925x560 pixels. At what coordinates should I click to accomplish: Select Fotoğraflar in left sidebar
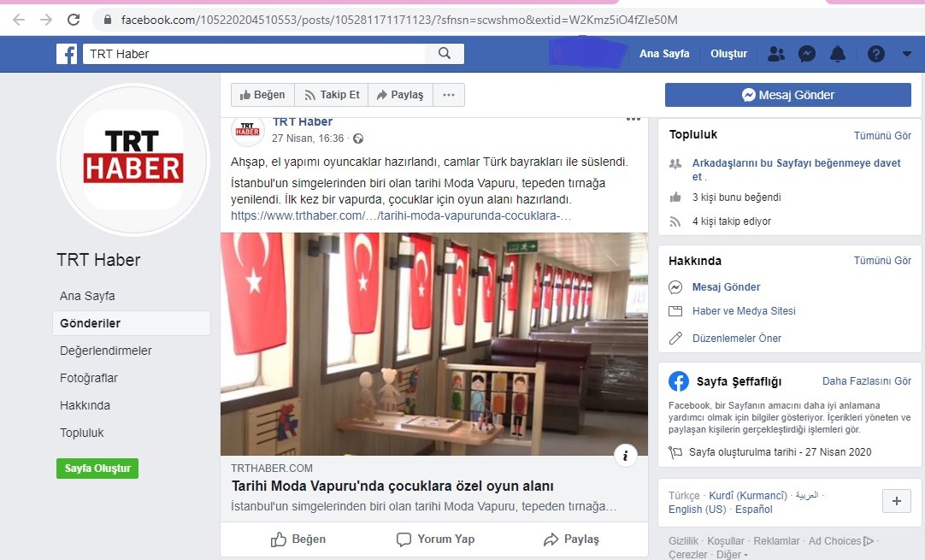[x=89, y=378]
